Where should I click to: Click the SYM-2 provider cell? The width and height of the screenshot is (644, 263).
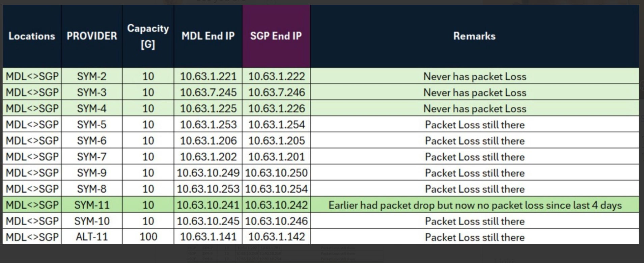(x=92, y=77)
